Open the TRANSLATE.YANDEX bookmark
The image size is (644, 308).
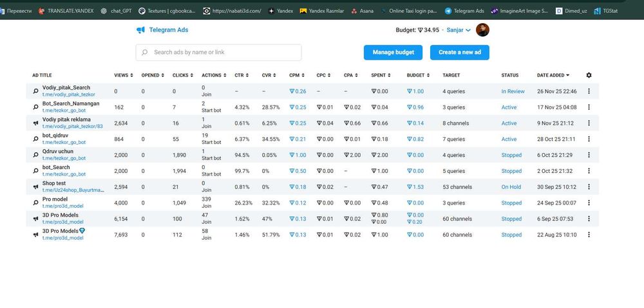(66, 11)
